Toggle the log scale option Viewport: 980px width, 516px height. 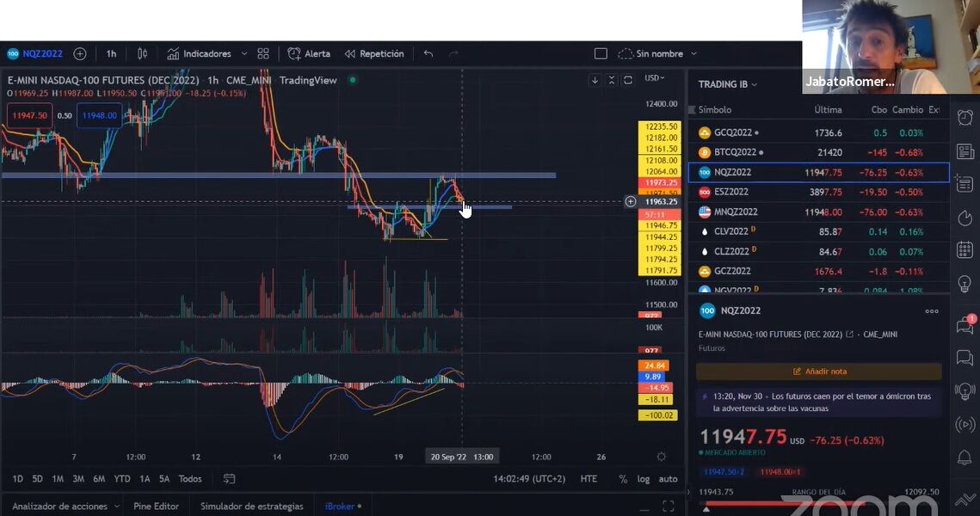(643, 479)
